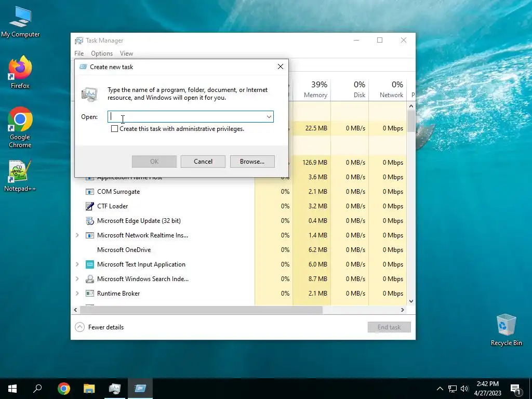The width and height of the screenshot is (532, 399).
Task: Click the COM Surrogate process icon
Action: pos(89,192)
